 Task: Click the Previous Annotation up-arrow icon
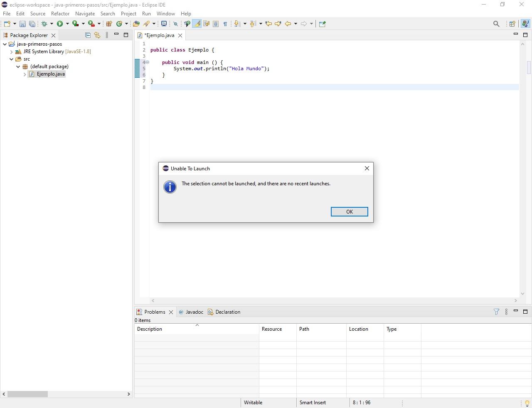coord(252,24)
